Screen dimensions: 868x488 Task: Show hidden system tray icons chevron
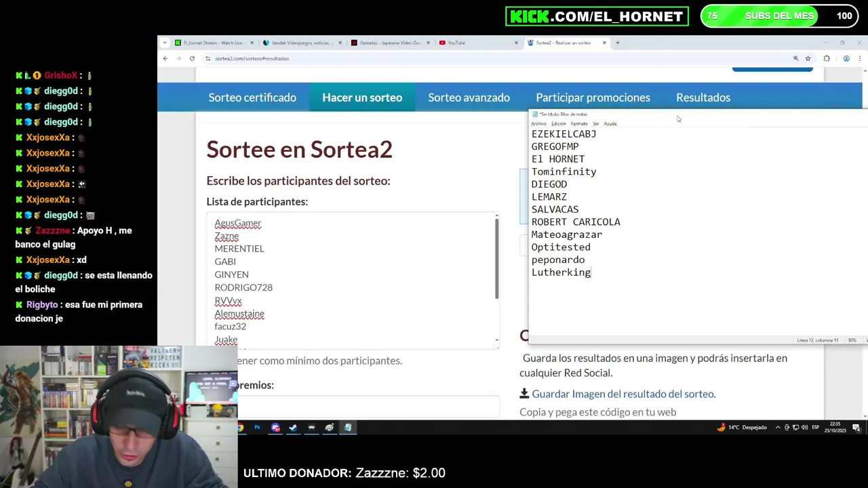(x=778, y=428)
